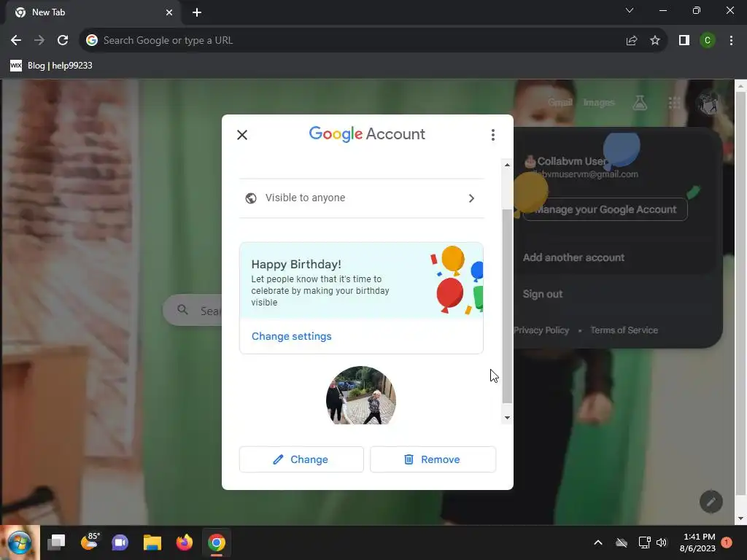Screen dimensions: 747x560
Task: Click the dialog scrollbar down arrow
Action: pos(508,418)
